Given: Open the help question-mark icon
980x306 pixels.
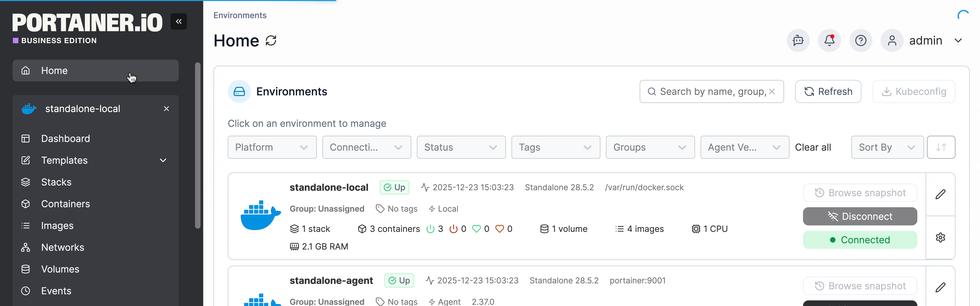Looking at the screenshot, I should [x=861, y=41].
